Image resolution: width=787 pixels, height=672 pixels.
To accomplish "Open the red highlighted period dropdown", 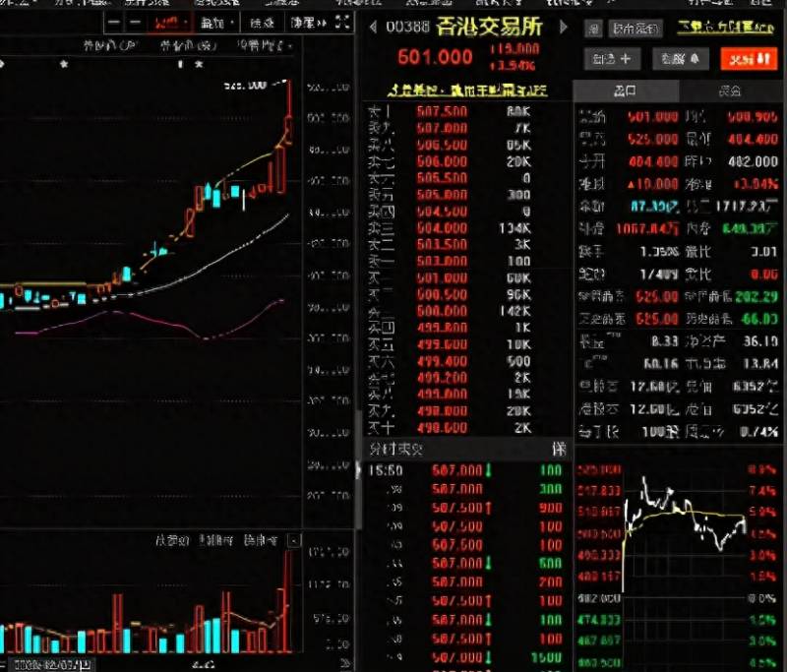I will point(170,23).
